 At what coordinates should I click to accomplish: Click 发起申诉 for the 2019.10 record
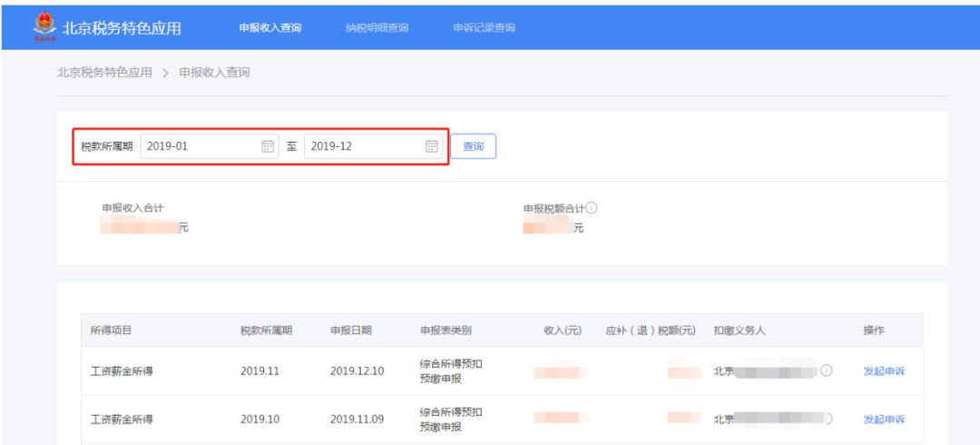[884, 420]
